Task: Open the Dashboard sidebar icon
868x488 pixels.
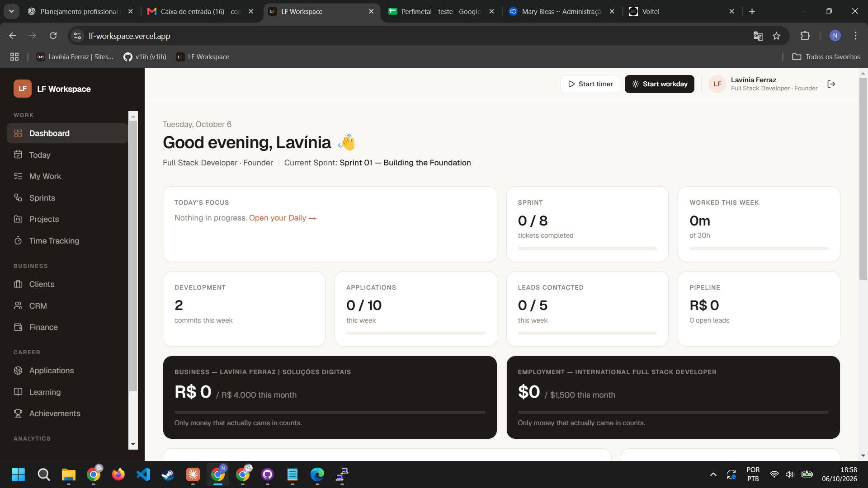Action: point(18,133)
